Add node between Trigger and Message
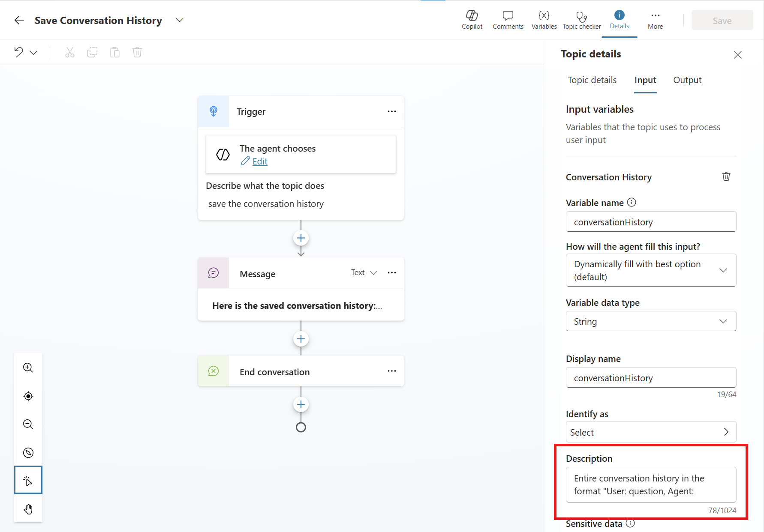This screenshot has height=532, width=764. [301, 238]
